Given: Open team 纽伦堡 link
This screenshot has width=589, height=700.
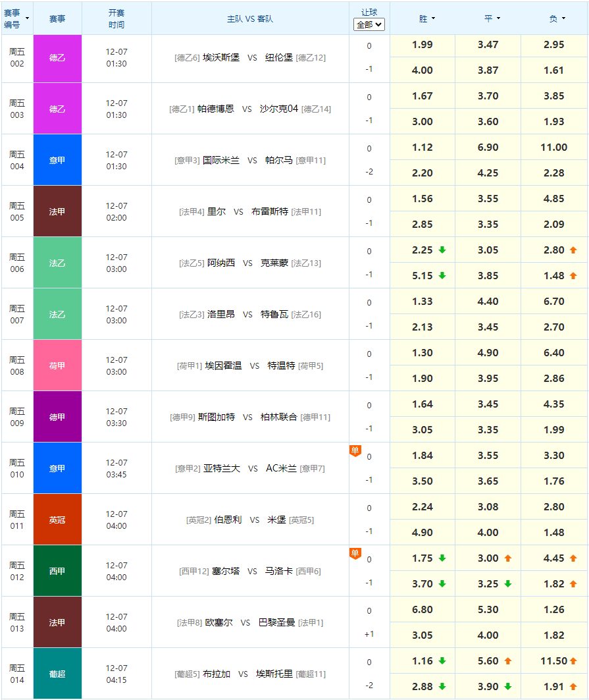Looking at the screenshot, I should pyautogui.click(x=279, y=57).
